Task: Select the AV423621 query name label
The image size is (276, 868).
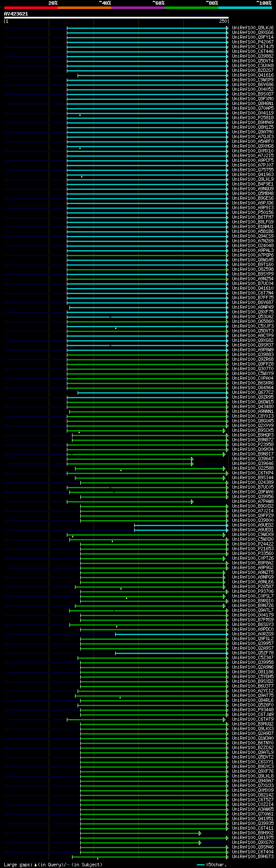Action: pyautogui.click(x=16, y=14)
